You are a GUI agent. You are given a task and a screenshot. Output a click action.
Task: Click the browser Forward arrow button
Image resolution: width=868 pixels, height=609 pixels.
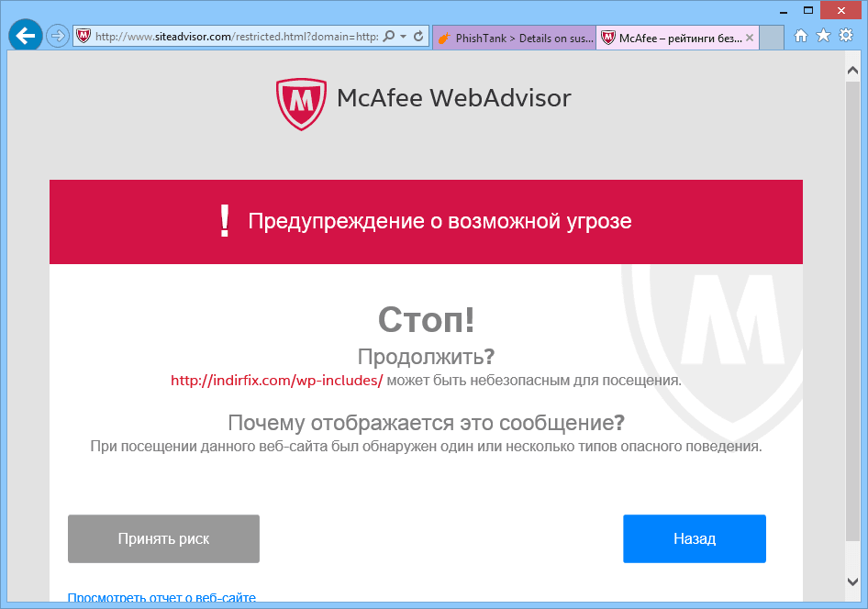57,37
